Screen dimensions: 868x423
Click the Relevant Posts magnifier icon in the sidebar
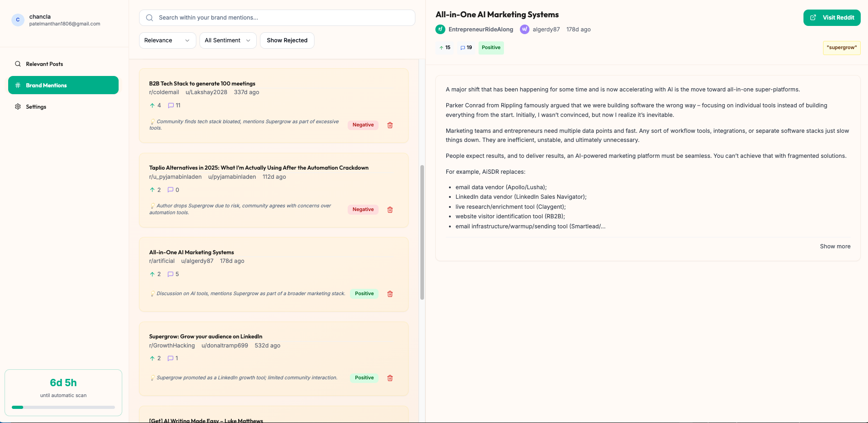[18, 64]
